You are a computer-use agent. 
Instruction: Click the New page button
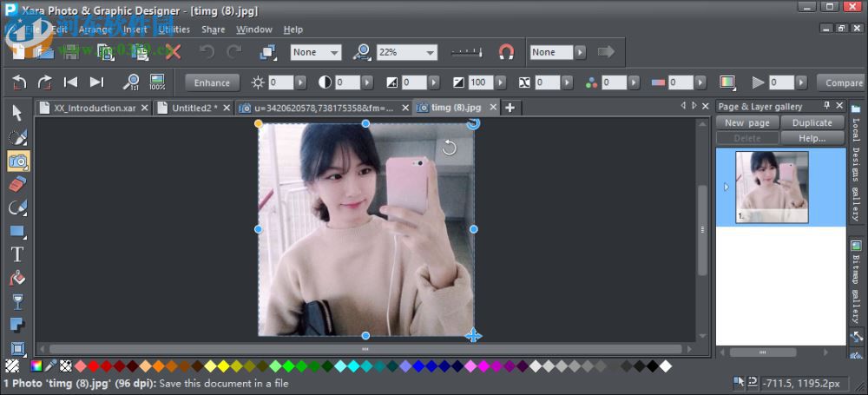click(747, 123)
